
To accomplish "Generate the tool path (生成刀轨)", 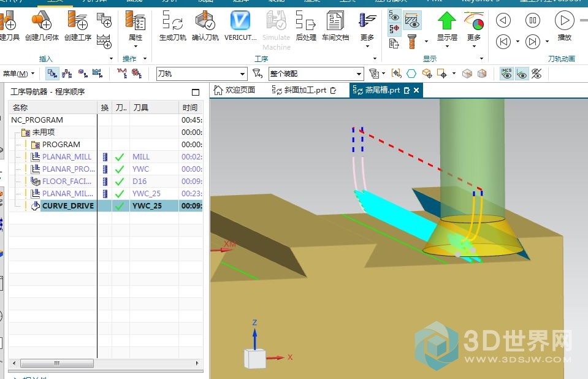I will [x=172, y=26].
